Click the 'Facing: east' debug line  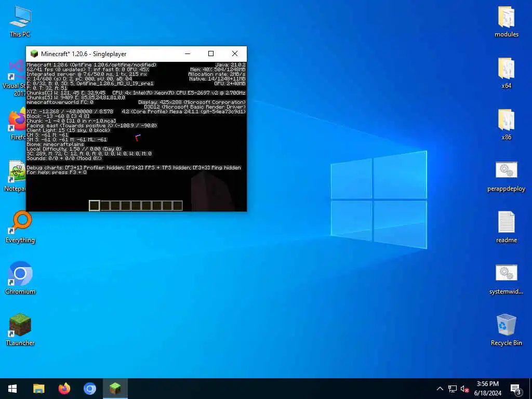pos(91,126)
